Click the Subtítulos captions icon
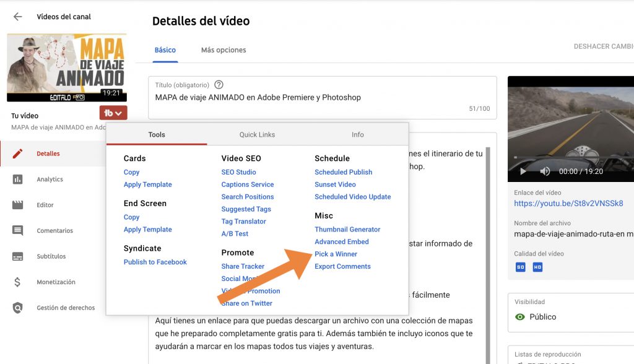The image size is (634, 364). (17, 256)
